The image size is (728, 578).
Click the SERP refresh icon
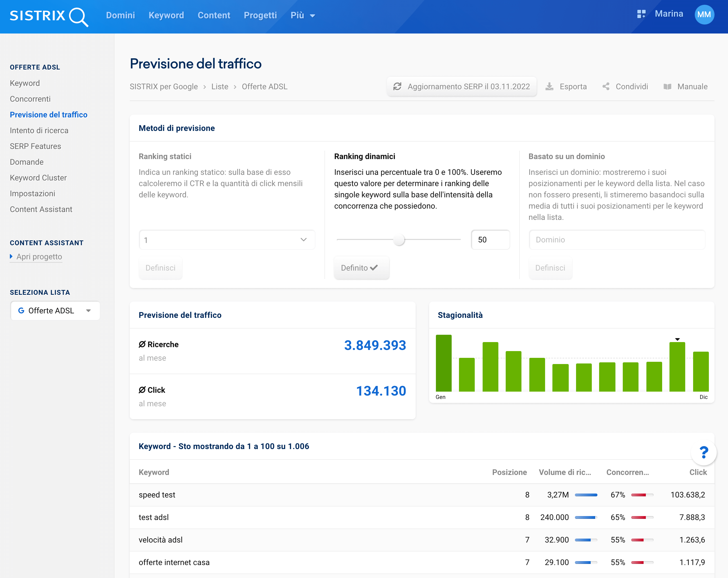(x=397, y=86)
